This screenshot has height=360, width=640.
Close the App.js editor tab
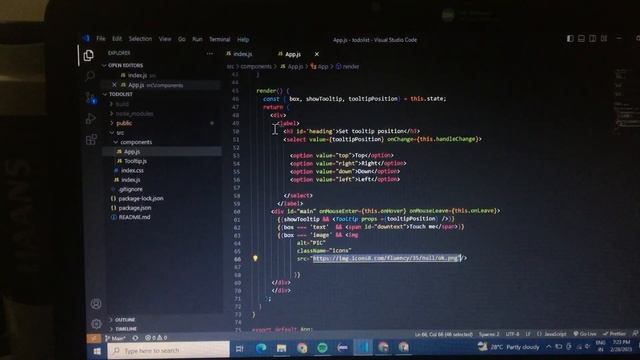point(317,54)
